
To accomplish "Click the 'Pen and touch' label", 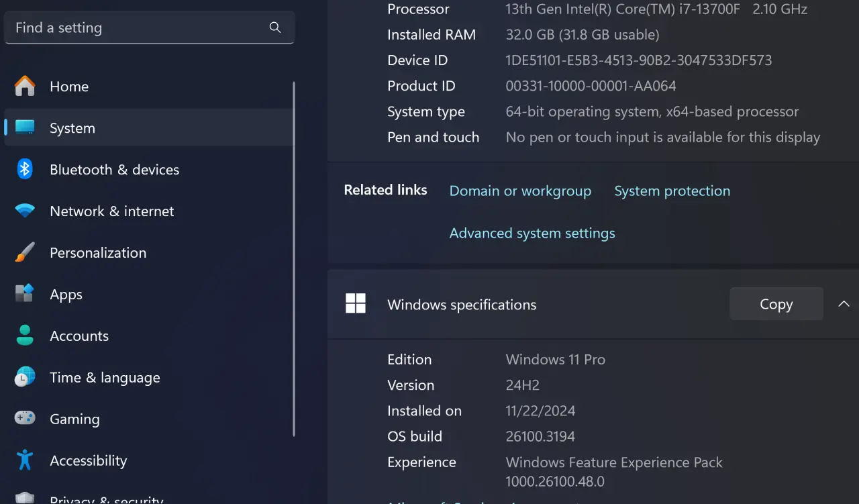I will click(x=434, y=137).
